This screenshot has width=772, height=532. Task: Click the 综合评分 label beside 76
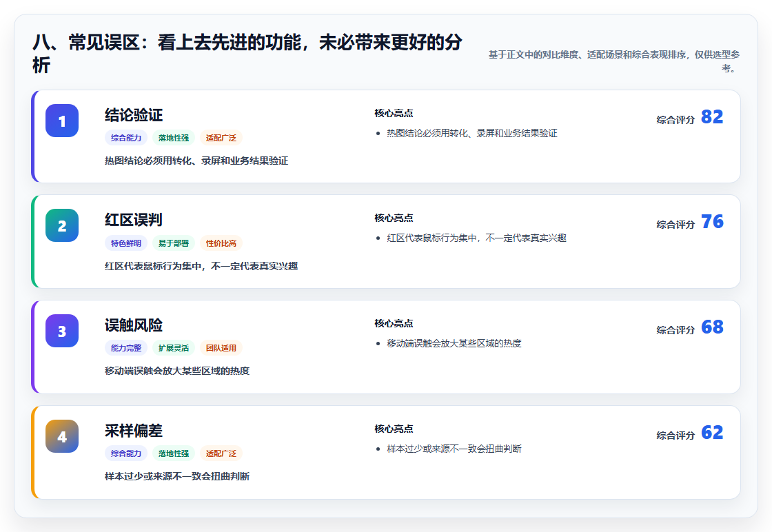[x=675, y=225]
